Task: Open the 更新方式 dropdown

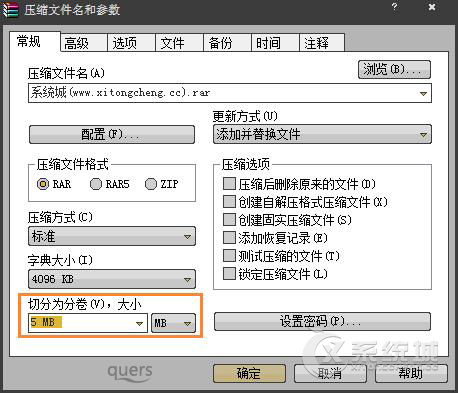Action: tap(322, 134)
